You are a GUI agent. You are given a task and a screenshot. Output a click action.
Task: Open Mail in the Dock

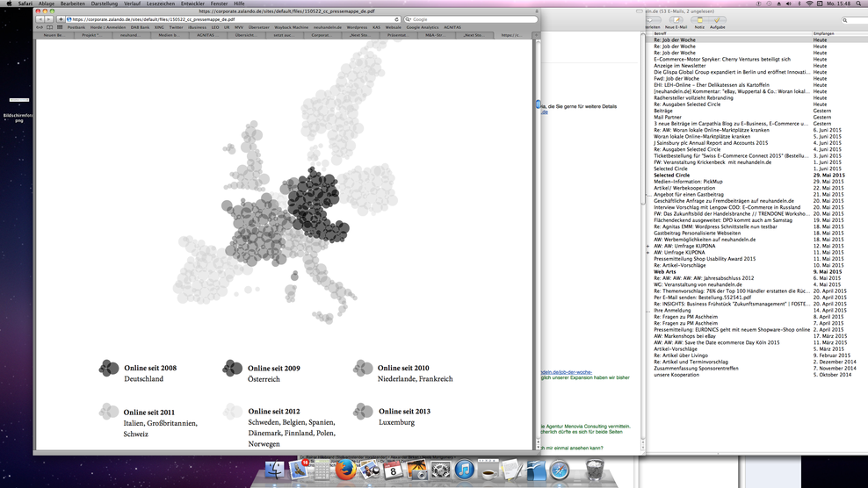[x=299, y=470]
